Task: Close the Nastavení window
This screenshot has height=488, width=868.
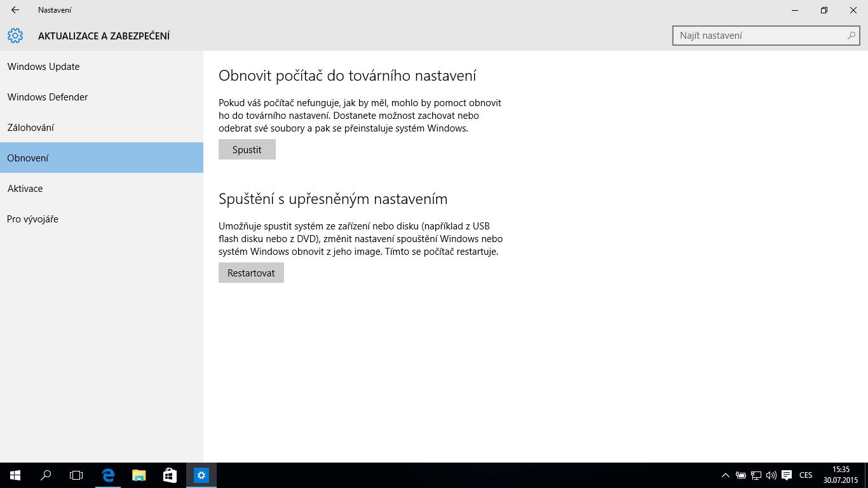Action: click(853, 10)
